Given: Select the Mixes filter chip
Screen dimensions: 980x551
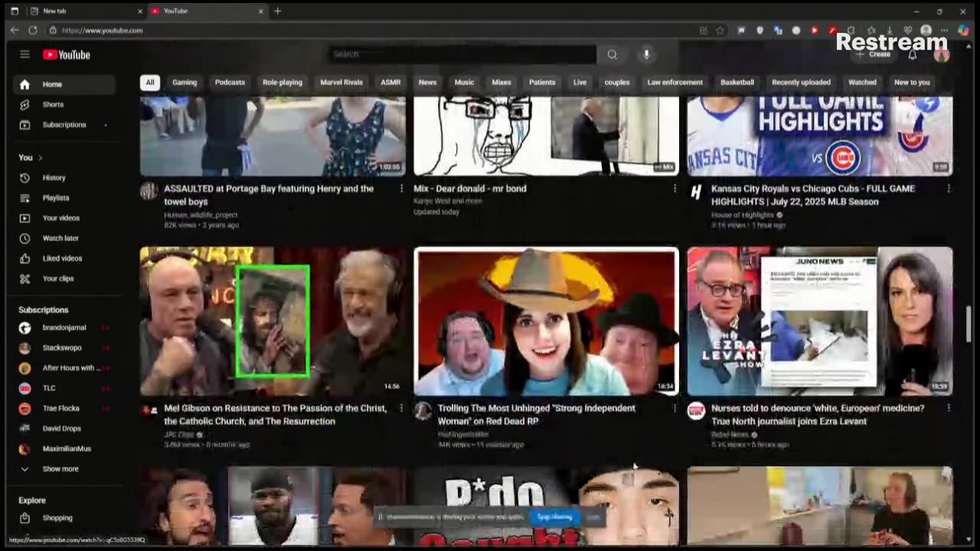Looking at the screenshot, I should click(x=501, y=83).
